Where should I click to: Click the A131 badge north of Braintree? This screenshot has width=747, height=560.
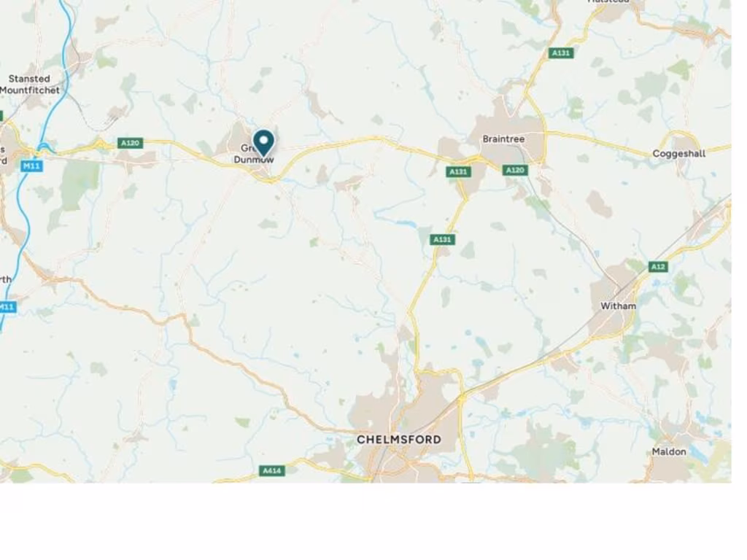[x=561, y=52]
